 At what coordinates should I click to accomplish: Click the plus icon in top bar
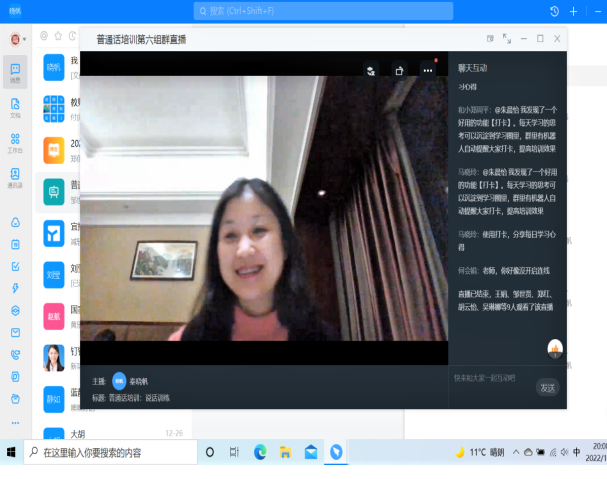coord(573,11)
